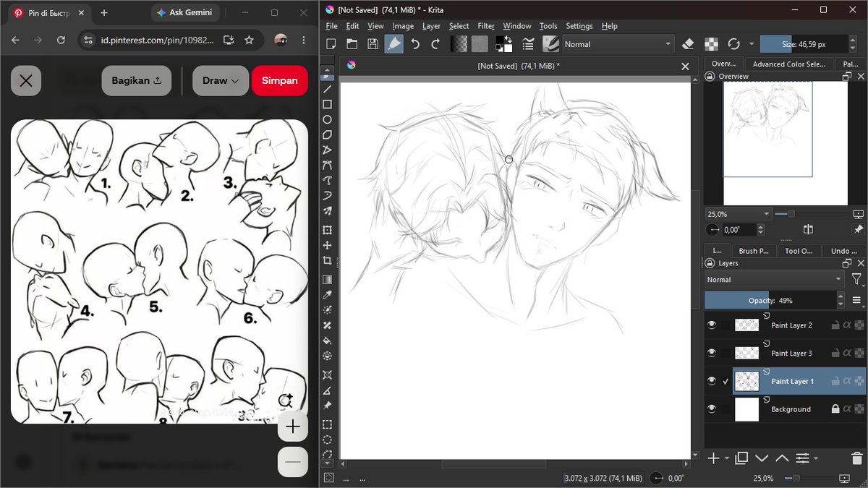
Task: Select the Elliptical Selection tool
Action: [x=327, y=440]
